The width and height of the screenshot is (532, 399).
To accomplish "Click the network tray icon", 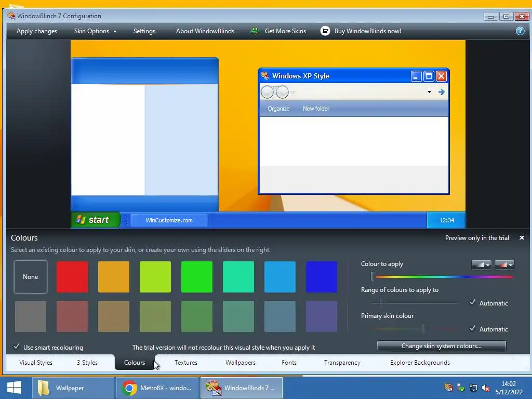I will [473, 388].
